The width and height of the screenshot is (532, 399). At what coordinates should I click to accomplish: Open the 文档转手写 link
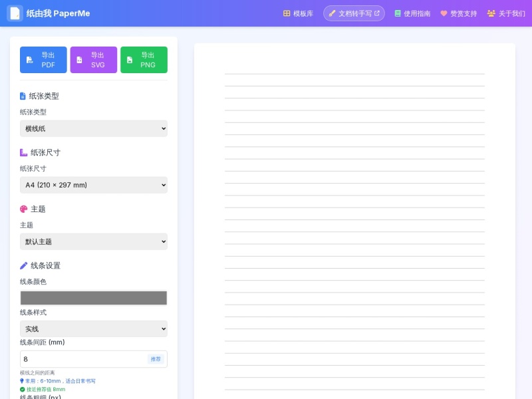354,13
